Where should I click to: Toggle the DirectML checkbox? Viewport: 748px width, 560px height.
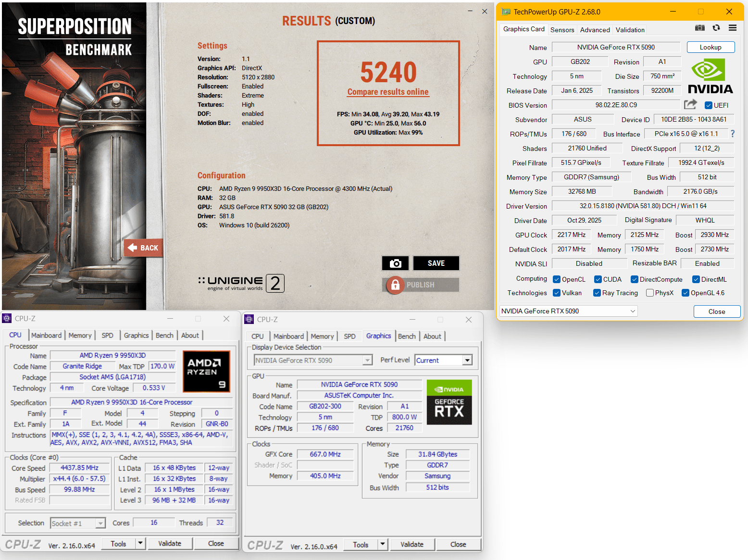696,279
